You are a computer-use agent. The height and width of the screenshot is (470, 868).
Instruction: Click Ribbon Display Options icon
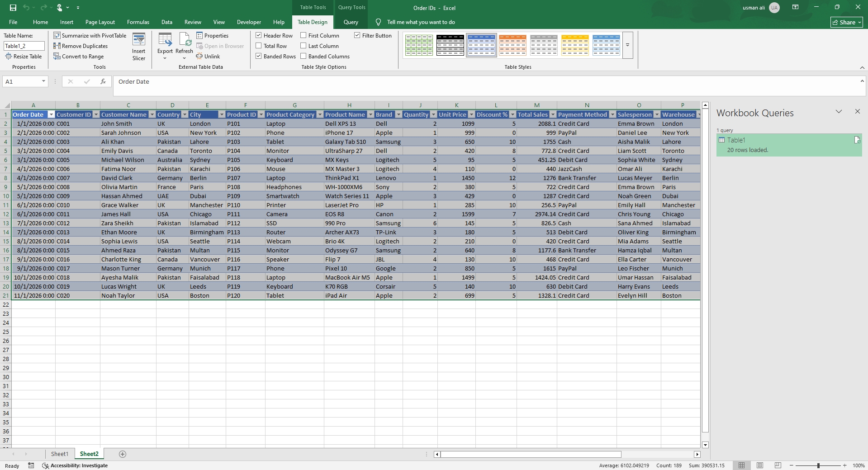[795, 7]
